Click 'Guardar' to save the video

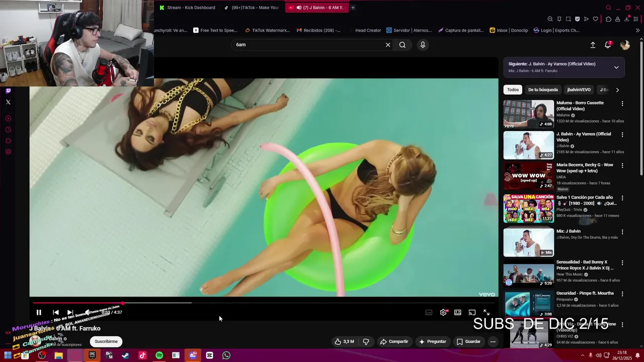(x=468, y=341)
